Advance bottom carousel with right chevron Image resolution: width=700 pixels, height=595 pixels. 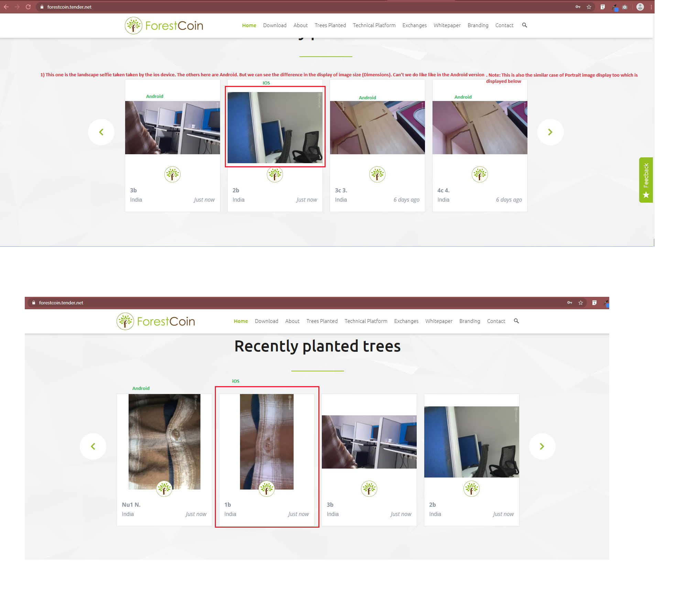(x=542, y=446)
